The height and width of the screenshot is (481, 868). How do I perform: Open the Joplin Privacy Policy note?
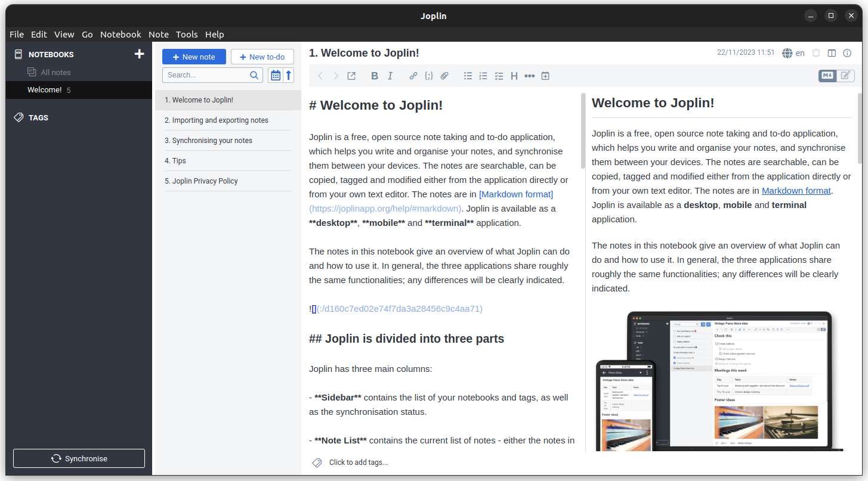pyautogui.click(x=227, y=181)
